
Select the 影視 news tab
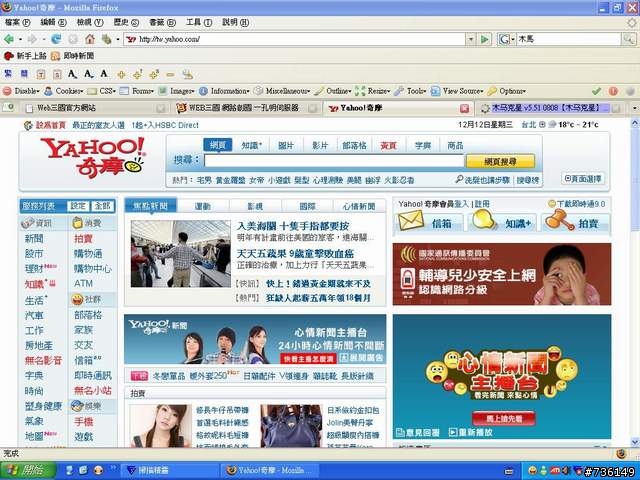click(255, 206)
